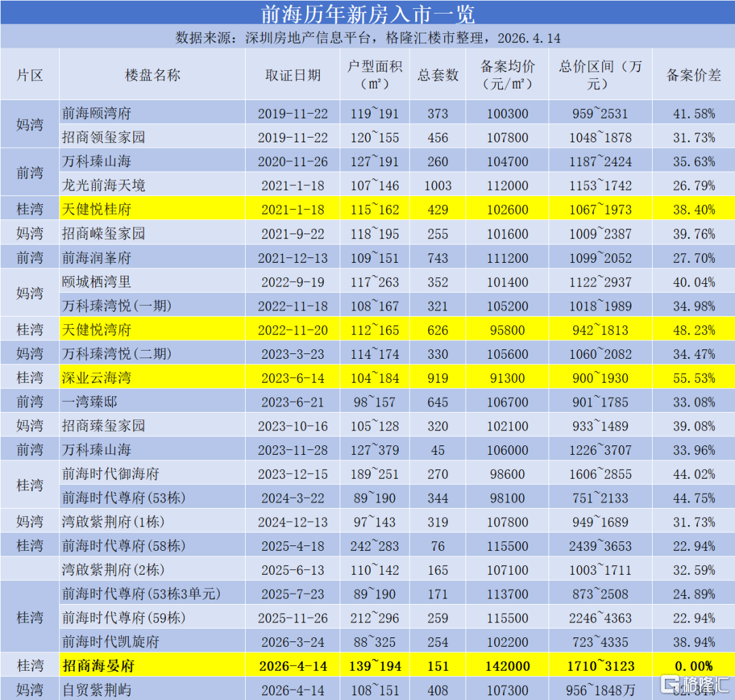Click the date 2022-11-20
The width and height of the screenshot is (735, 700).
[x=293, y=330]
